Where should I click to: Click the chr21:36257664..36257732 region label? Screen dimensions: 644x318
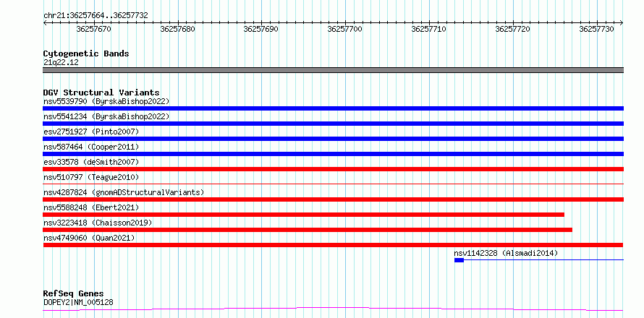click(x=96, y=16)
